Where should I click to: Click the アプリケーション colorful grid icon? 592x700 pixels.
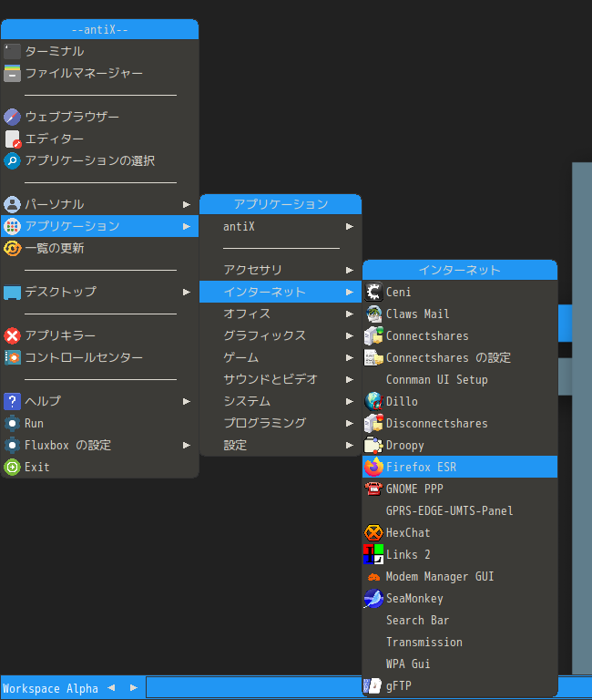(x=12, y=226)
